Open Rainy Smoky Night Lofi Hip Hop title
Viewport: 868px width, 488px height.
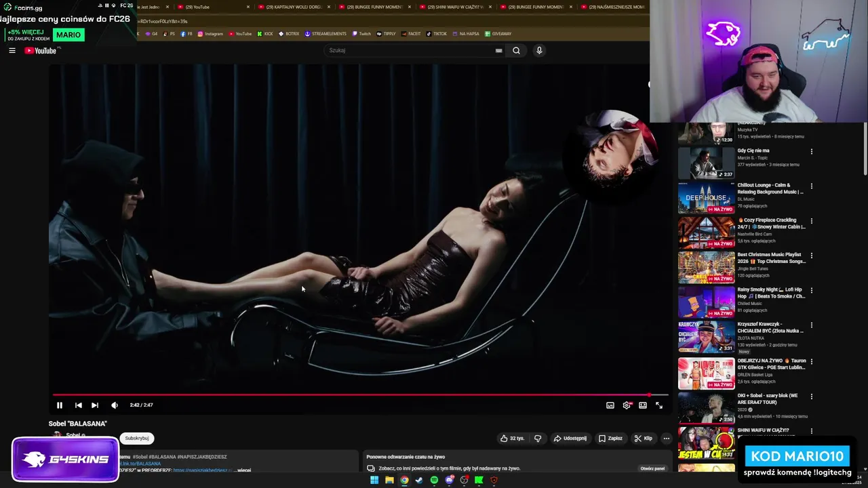point(771,293)
